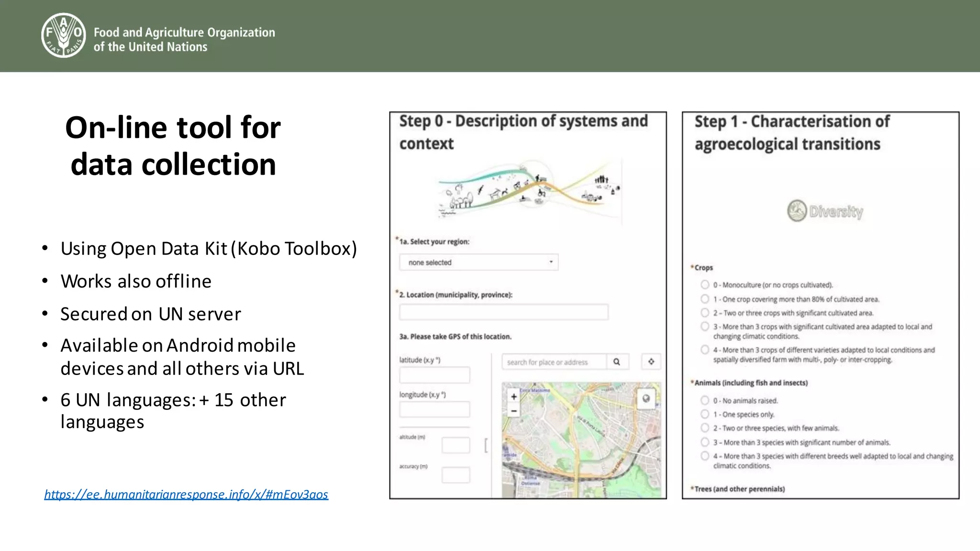Open the humanitarianresponse.info survey link
This screenshot has width=980, height=551.
186,494
